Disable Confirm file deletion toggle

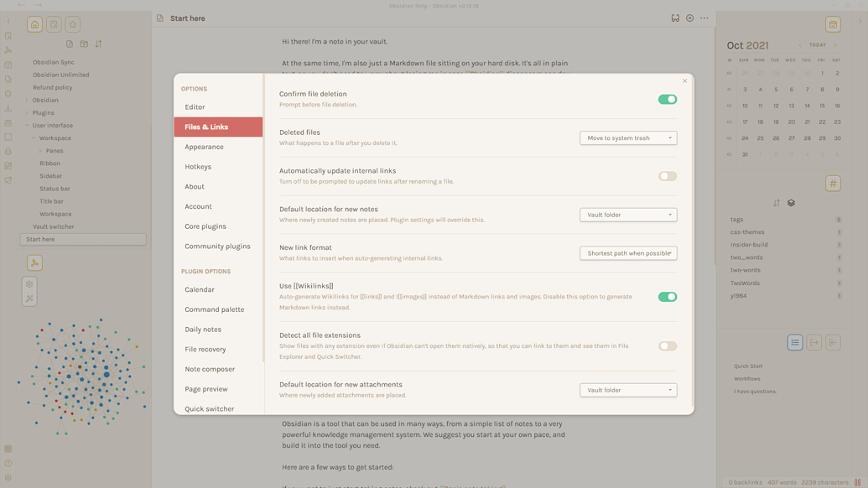tap(667, 99)
